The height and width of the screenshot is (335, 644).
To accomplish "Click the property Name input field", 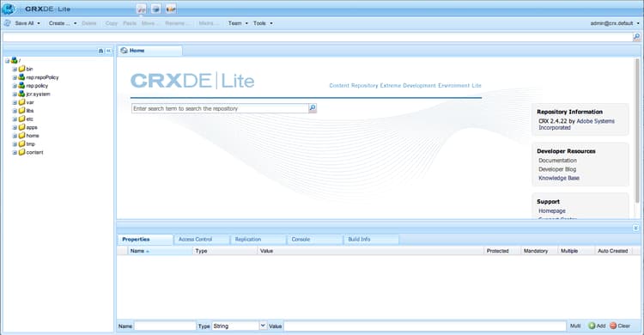I will click(x=165, y=326).
